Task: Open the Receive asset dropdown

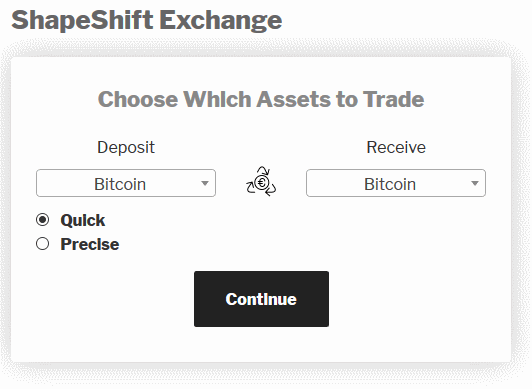Action: (x=396, y=183)
